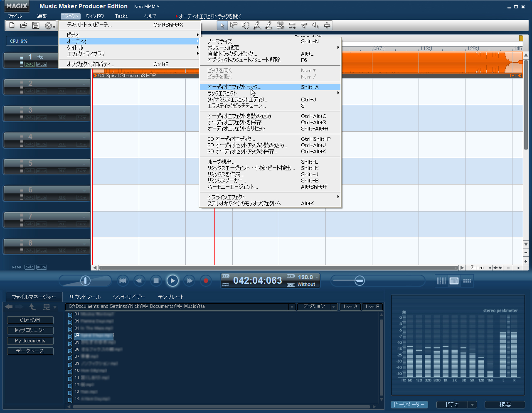Select the speaker preview mouse mode tool
The height and width of the screenshot is (413, 532).
pos(315,26)
